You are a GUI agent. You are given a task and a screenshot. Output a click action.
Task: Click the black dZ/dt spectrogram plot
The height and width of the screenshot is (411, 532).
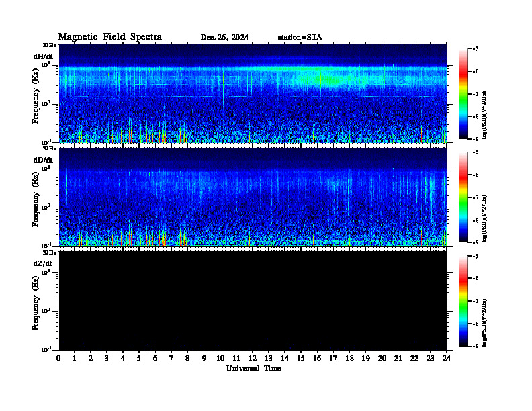(253, 301)
